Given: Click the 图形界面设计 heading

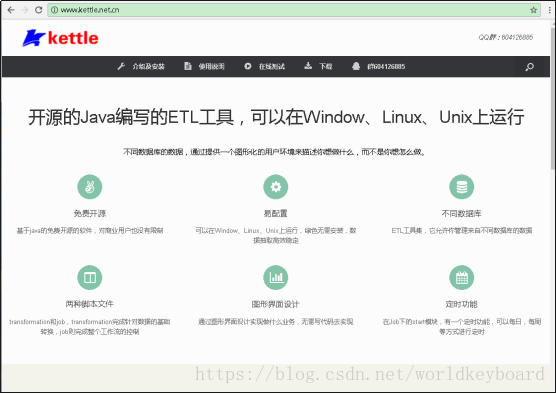Looking at the screenshot, I should tap(276, 304).
